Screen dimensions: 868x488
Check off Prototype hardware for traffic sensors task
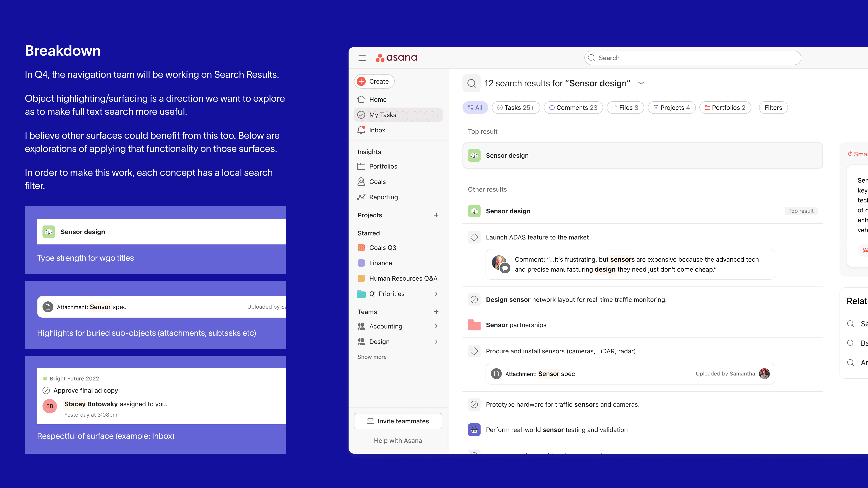(474, 404)
